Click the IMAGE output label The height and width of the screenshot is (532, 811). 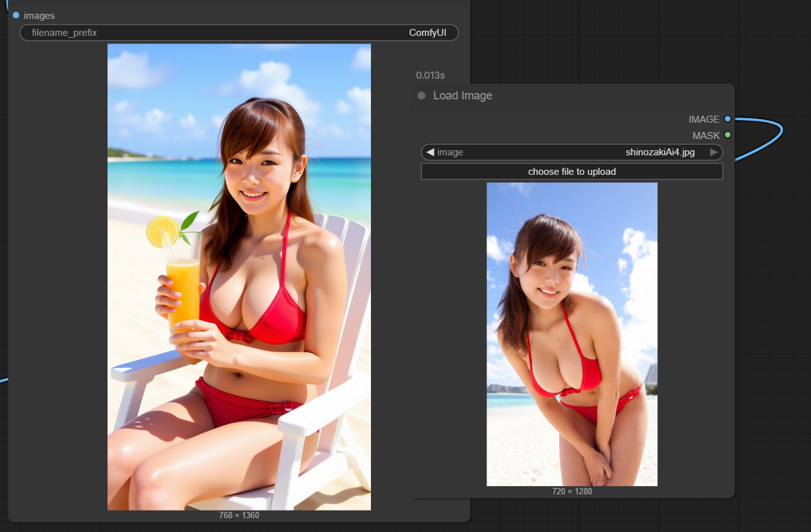pos(704,119)
